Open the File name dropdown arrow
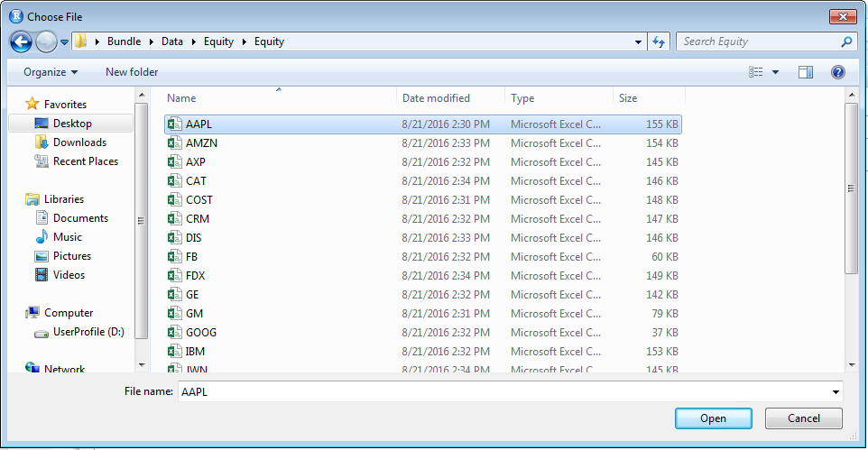 click(x=836, y=392)
